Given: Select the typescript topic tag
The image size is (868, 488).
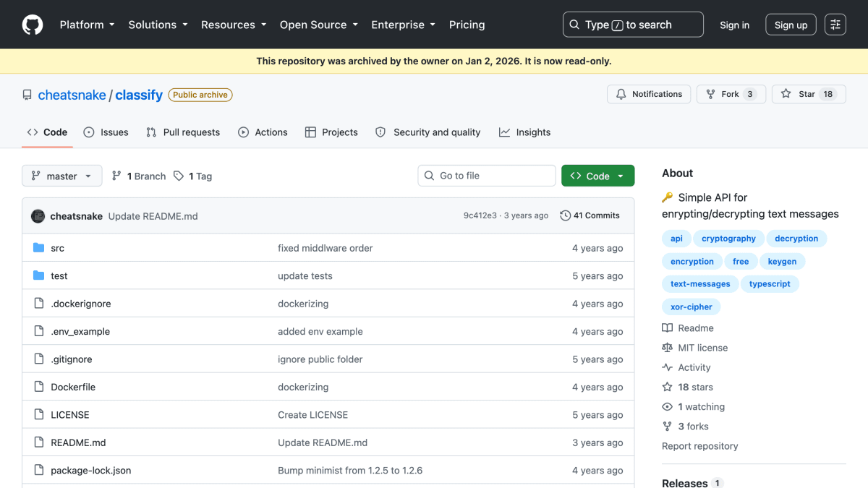Looking at the screenshot, I should click(770, 284).
